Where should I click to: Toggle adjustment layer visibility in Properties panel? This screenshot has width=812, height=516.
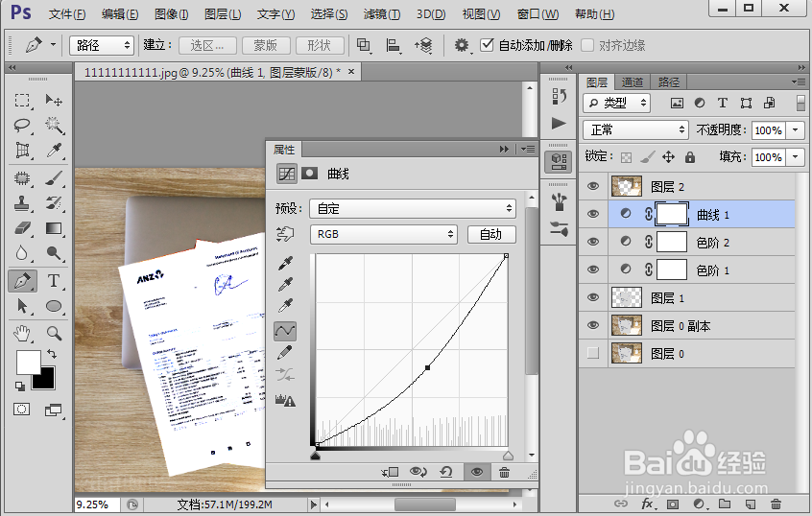point(476,472)
